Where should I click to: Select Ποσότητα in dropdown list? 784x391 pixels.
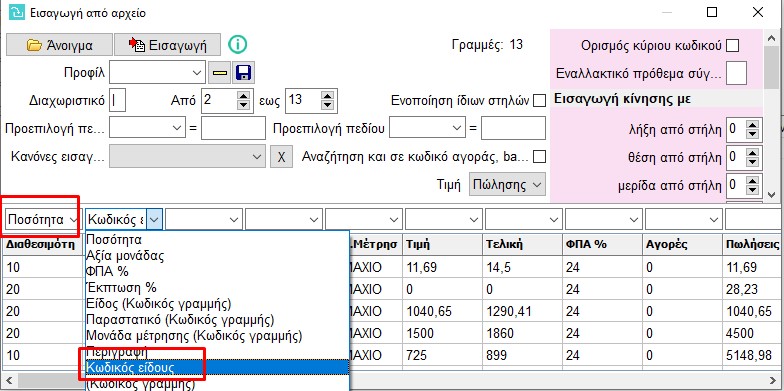218,240
